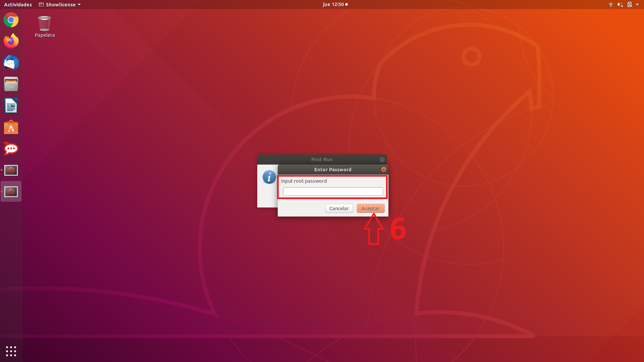Screen dimensions: 644x362
Task: Launch Firefox from the dock
Action: tap(11, 41)
